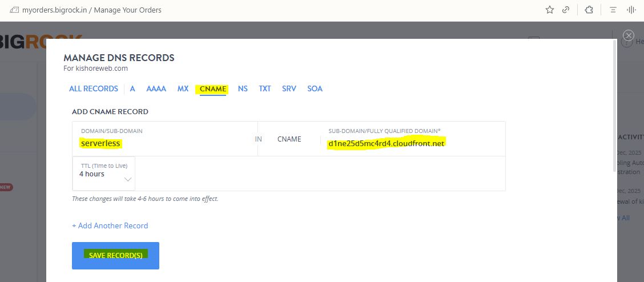Open the SRV records tab

(x=289, y=88)
